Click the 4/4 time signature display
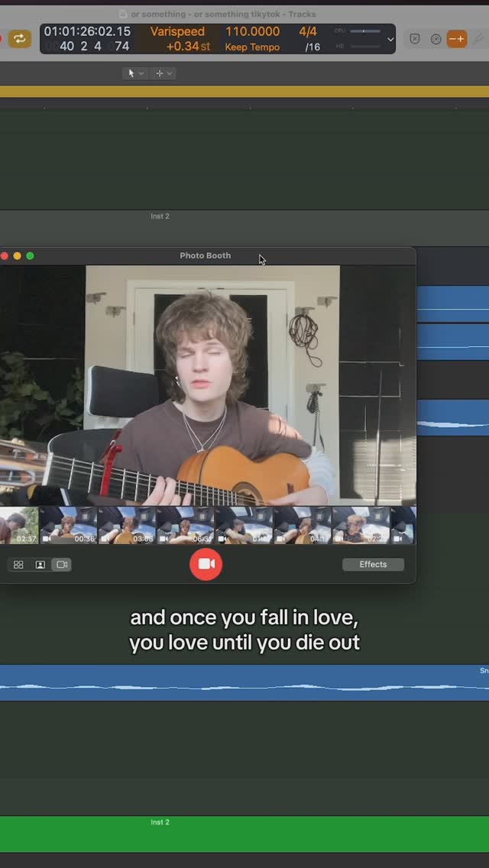The image size is (489, 868). point(308,31)
